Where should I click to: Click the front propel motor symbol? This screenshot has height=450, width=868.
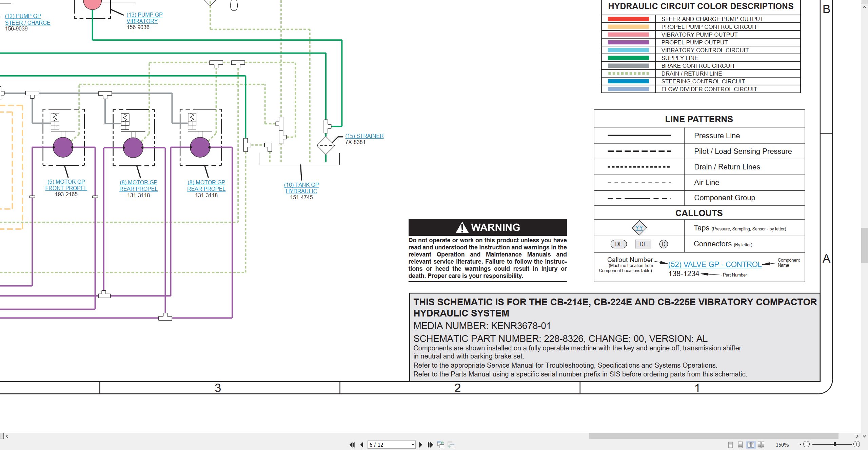pyautogui.click(x=63, y=147)
